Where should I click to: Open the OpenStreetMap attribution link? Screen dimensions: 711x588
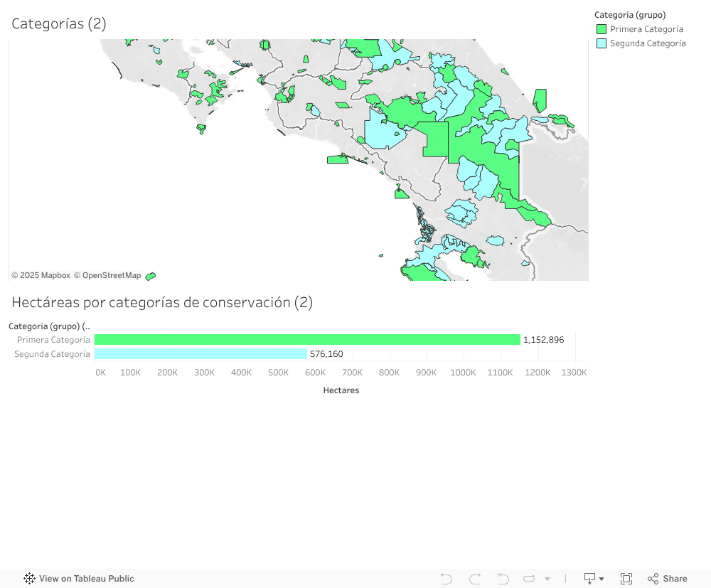click(x=107, y=275)
